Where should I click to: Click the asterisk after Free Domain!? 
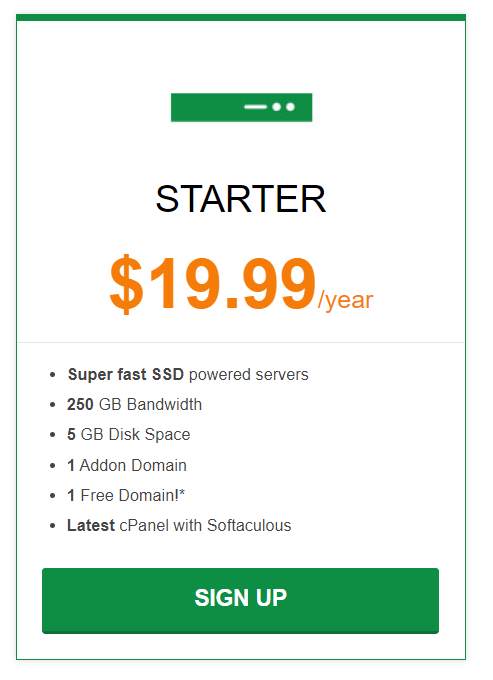click(182, 491)
